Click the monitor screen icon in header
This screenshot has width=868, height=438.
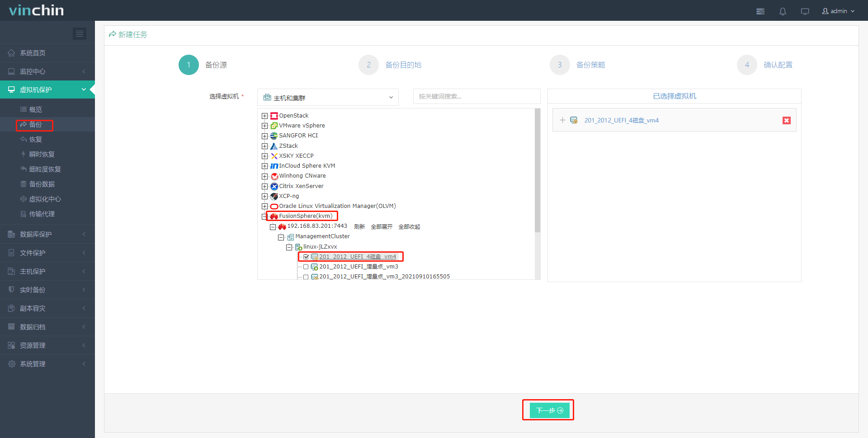click(805, 11)
